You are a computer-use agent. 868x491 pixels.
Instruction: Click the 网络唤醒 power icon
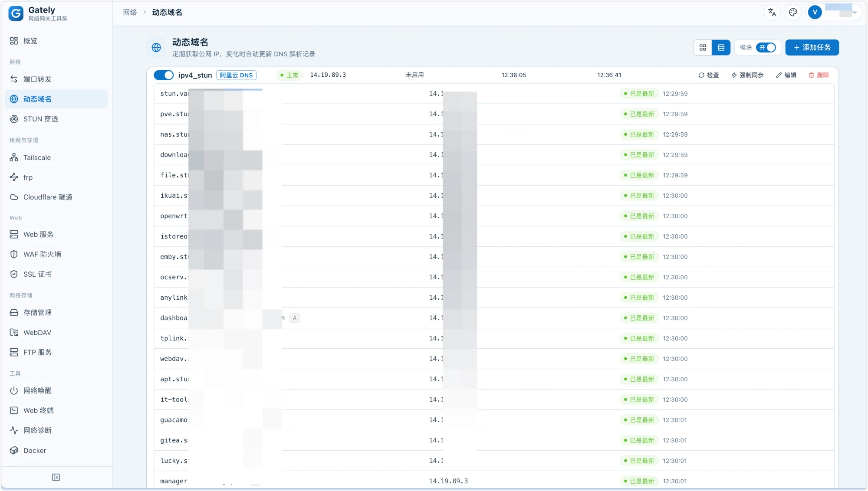click(14, 390)
